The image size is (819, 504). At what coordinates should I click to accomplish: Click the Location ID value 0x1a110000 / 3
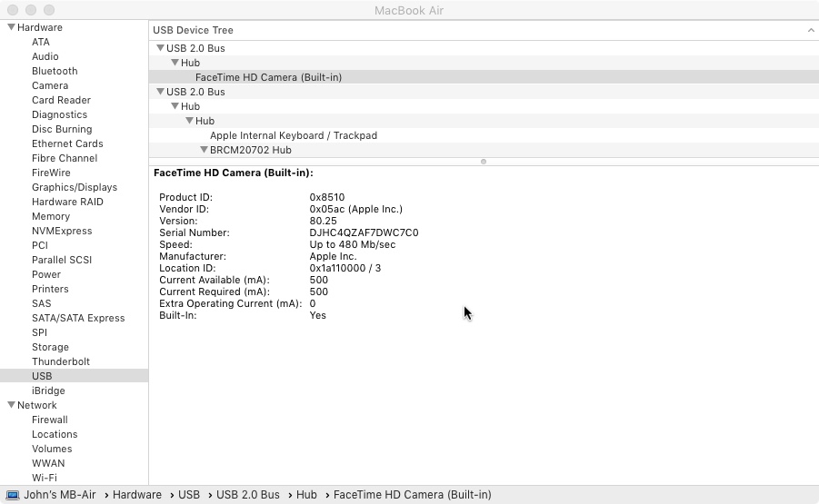pyautogui.click(x=345, y=268)
